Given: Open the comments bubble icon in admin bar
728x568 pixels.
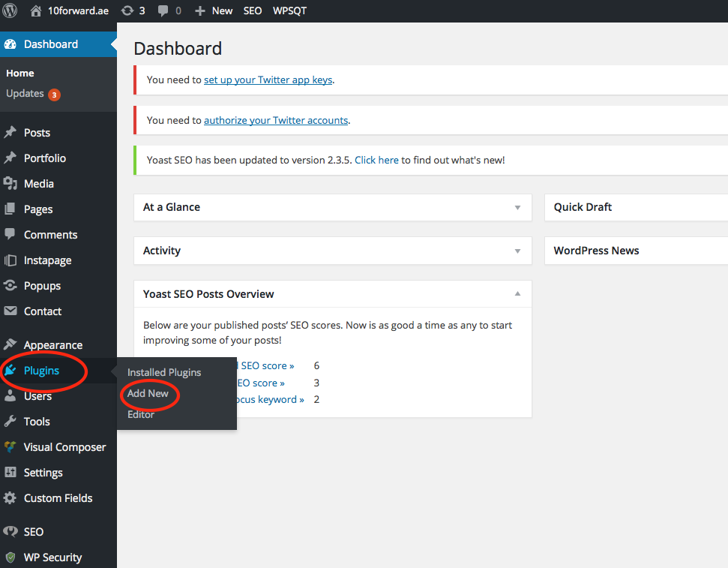Looking at the screenshot, I should (163, 11).
